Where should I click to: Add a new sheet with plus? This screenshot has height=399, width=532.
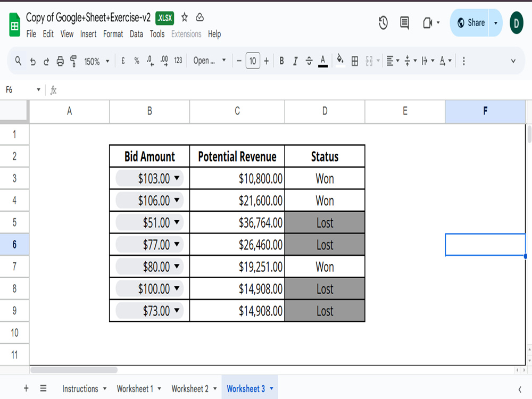point(26,388)
